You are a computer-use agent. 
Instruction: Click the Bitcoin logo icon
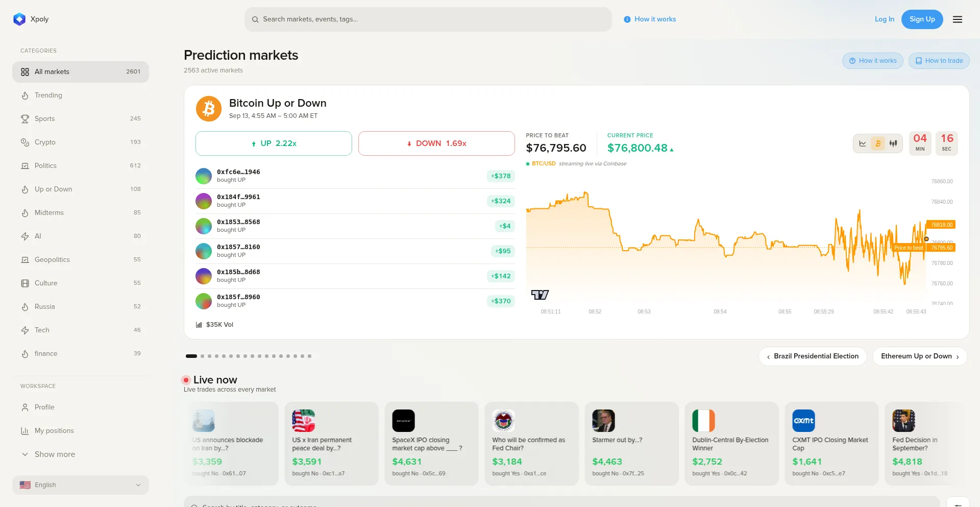click(209, 109)
